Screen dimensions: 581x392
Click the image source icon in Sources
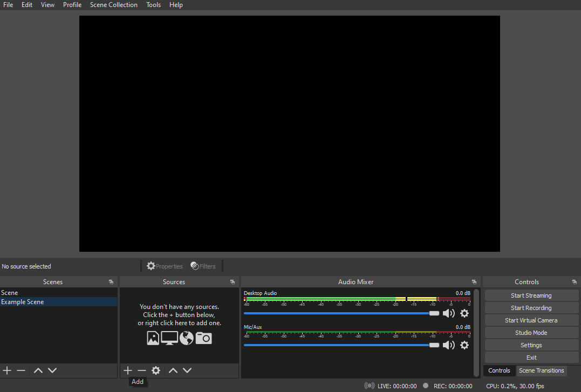pyautogui.click(x=153, y=338)
